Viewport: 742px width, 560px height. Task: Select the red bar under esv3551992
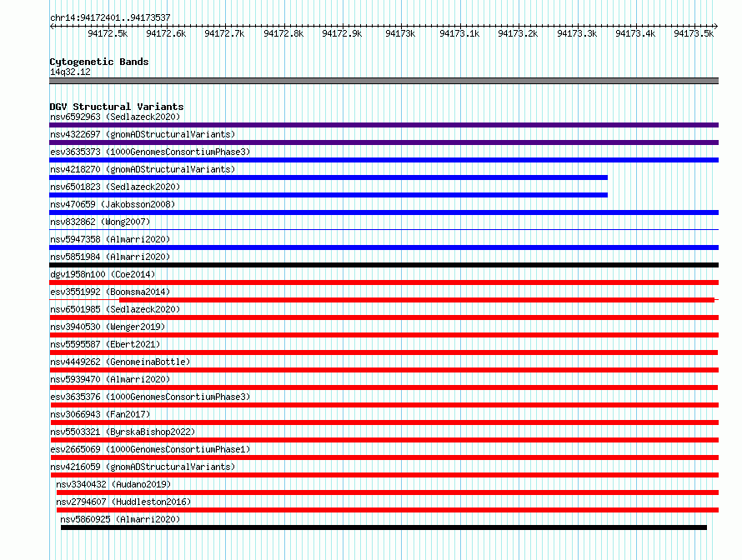click(x=417, y=300)
